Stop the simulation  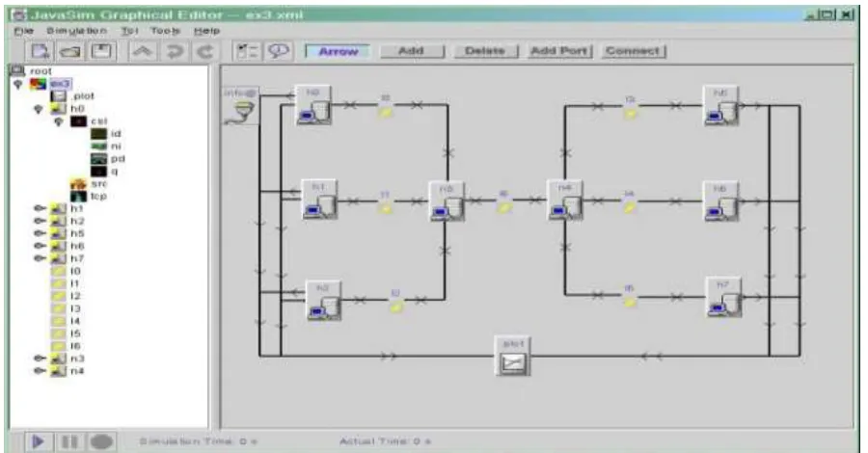click(101, 442)
